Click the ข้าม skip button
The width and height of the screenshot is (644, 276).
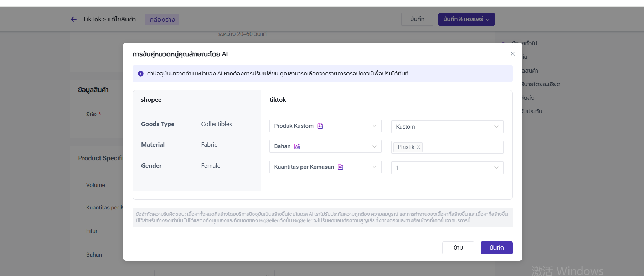[x=458, y=248]
